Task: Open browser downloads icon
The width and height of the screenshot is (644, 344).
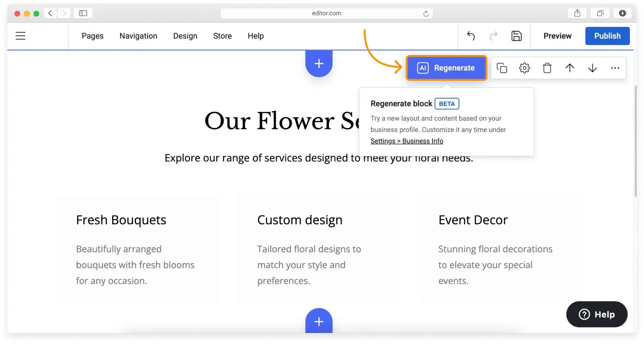Action: (622, 13)
